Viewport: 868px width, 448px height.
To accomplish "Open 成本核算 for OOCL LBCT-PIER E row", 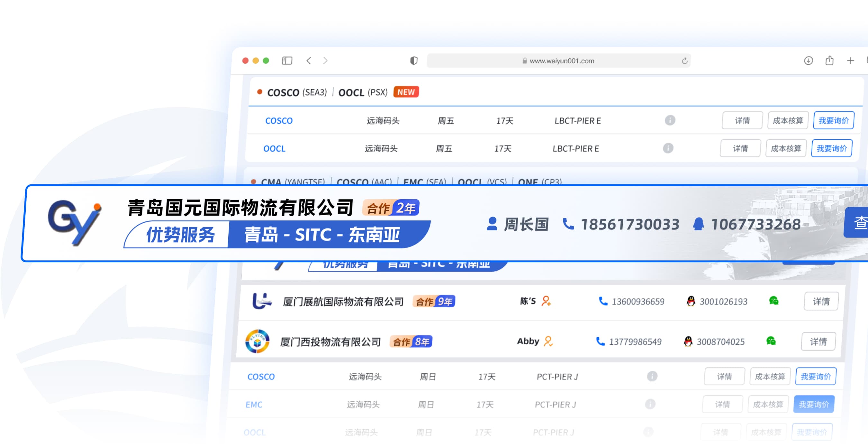I will pos(786,148).
